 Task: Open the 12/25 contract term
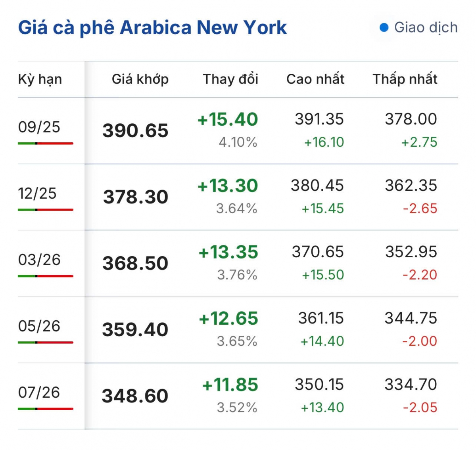tap(37, 193)
